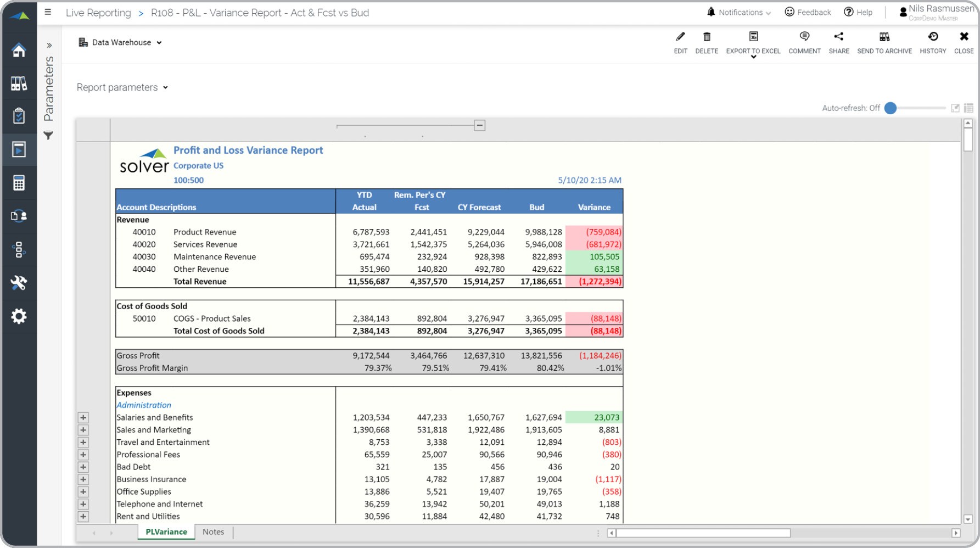
Task: Click the Edit pencil icon
Action: [680, 37]
